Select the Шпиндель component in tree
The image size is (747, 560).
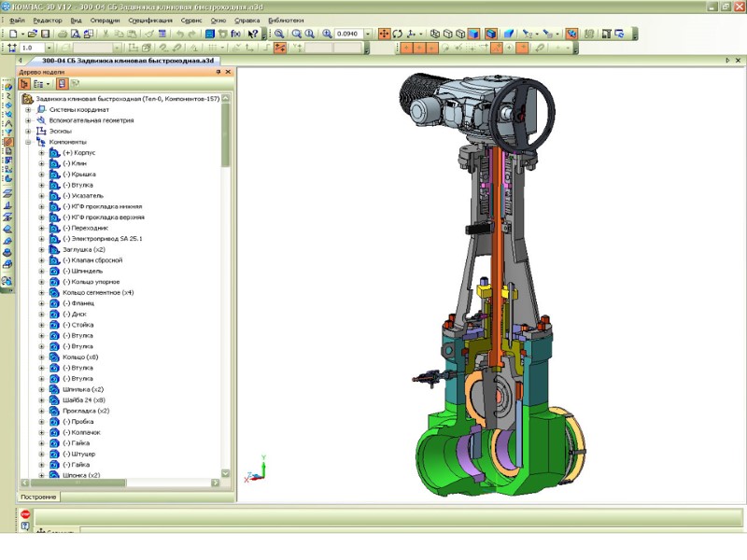pos(82,271)
